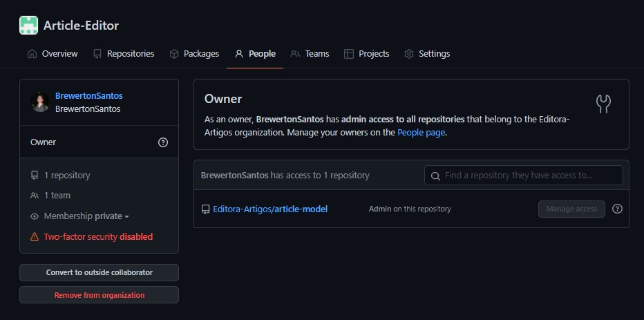Click the two-factor warning triangle icon
The height and width of the screenshot is (320, 644).
pyautogui.click(x=35, y=236)
